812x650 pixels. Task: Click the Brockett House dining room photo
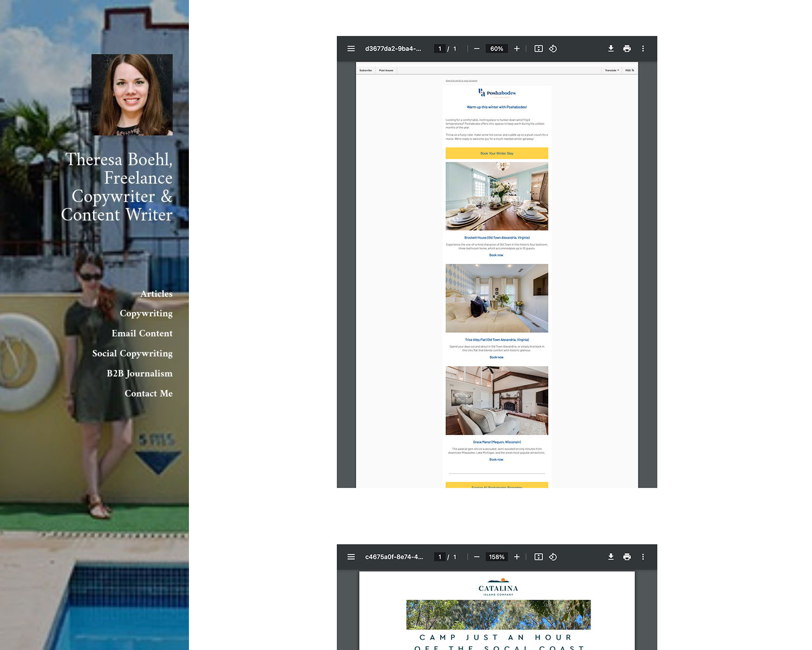click(496, 196)
